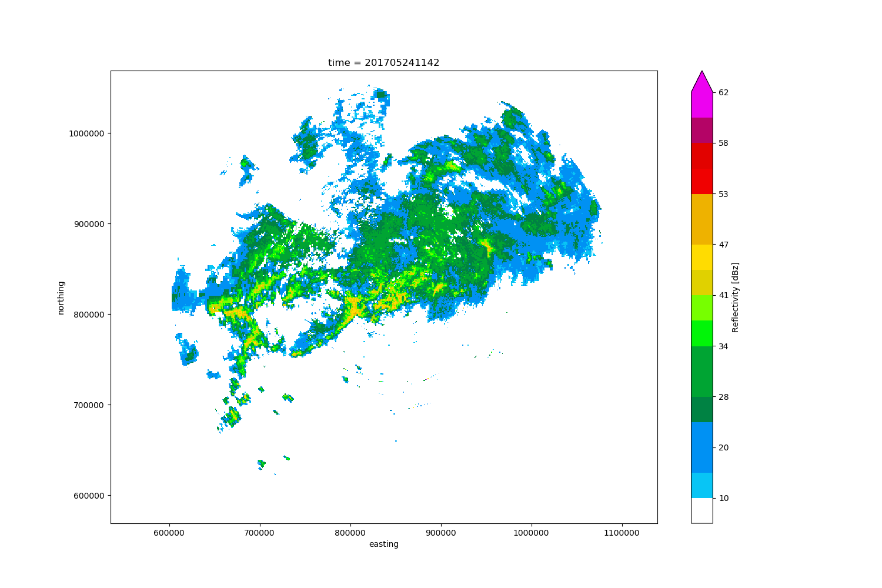Click the red colorbar segment between 53 and 58
This screenshot has width=882, height=588.
[x=702, y=169]
